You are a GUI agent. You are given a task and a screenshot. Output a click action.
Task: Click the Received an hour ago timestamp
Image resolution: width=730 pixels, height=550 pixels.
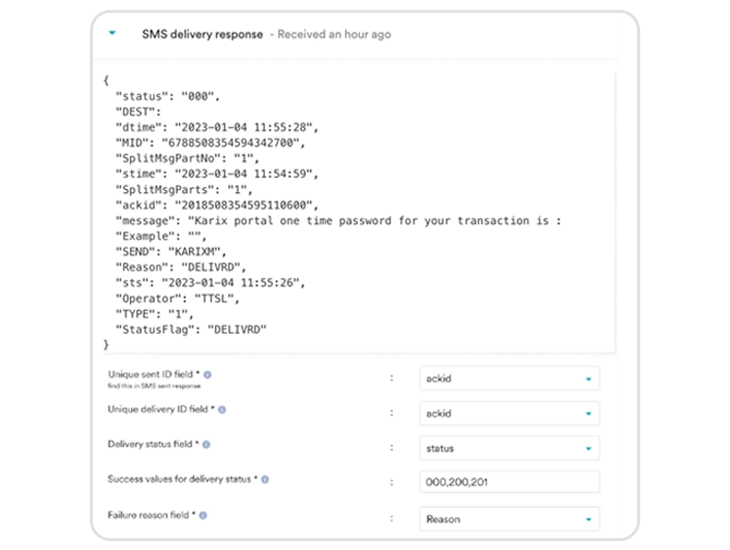334,34
